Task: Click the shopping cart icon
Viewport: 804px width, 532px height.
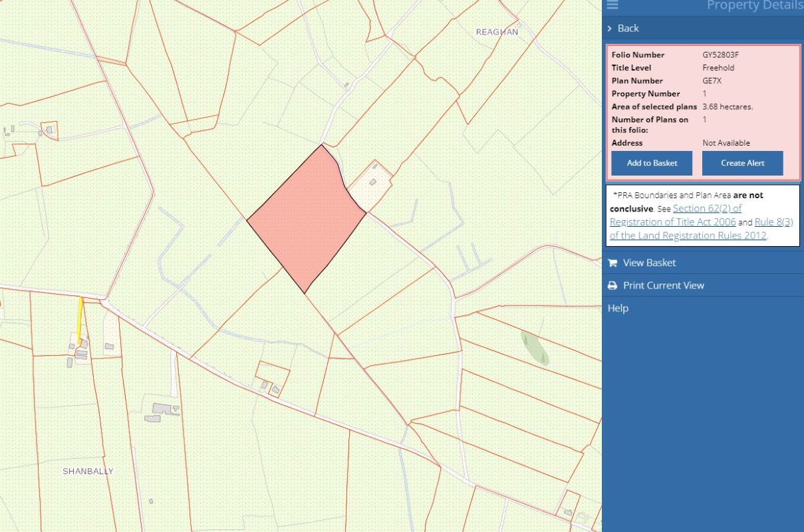Action: (x=612, y=263)
